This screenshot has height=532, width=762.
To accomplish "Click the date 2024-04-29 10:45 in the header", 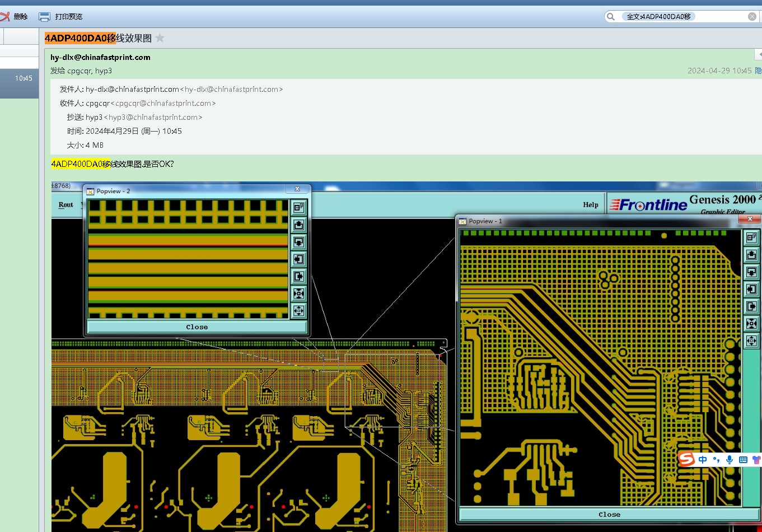I will coord(719,71).
